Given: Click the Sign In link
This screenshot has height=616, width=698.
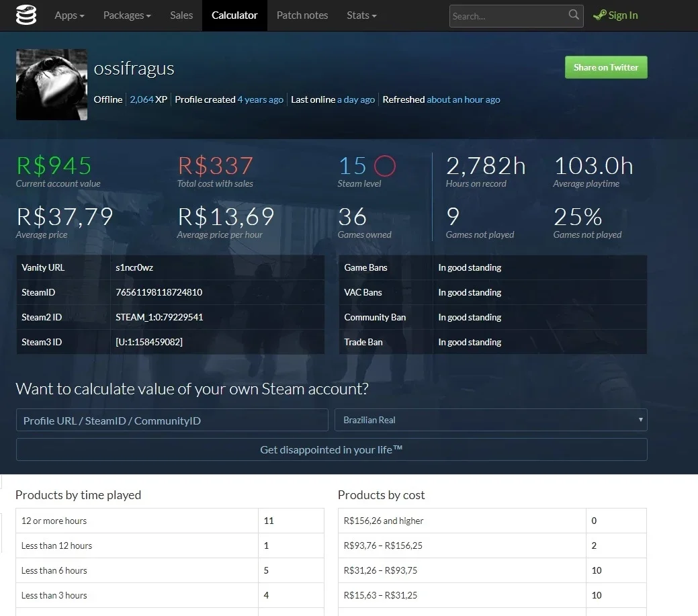Looking at the screenshot, I should click(x=623, y=15).
